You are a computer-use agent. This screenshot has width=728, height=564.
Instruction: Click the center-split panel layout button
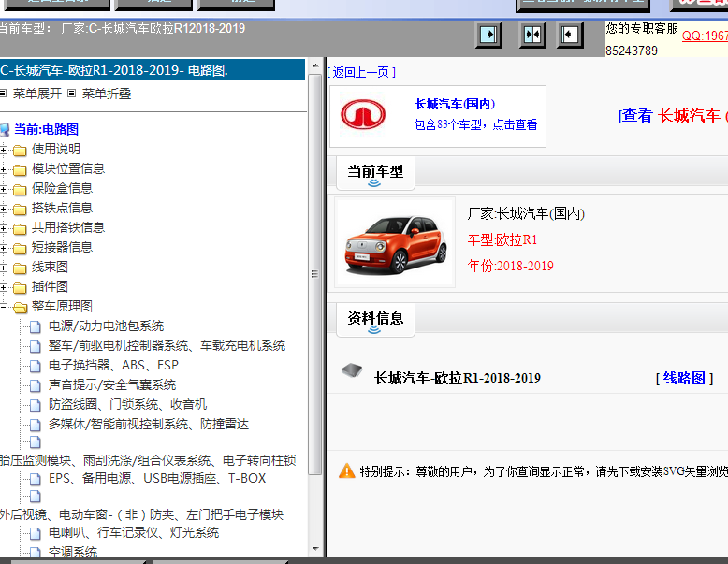click(x=532, y=35)
